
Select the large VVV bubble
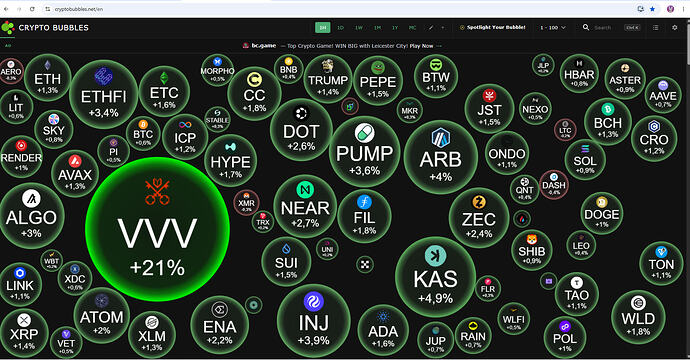coord(157,229)
